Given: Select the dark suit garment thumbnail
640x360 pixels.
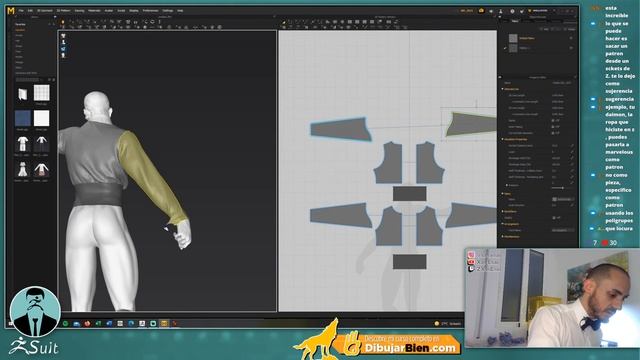Looking at the screenshot, I should tap(41, 144).
